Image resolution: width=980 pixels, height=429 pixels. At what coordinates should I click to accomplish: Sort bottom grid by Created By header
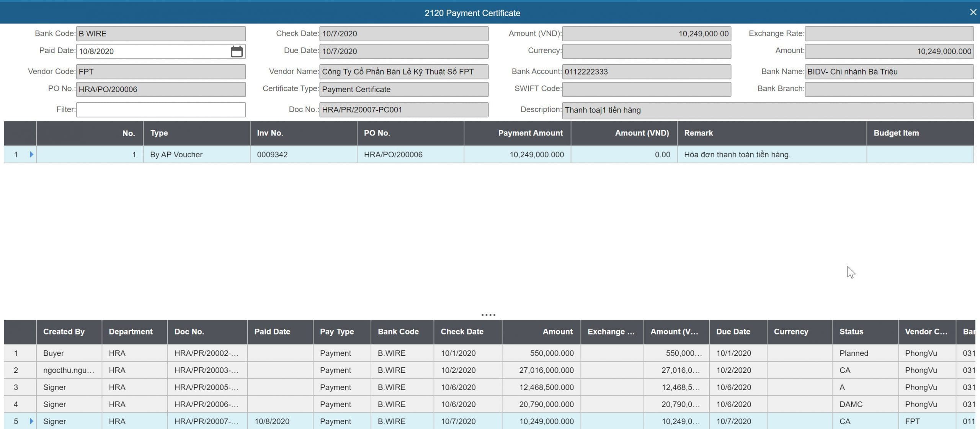coord(64,331)
